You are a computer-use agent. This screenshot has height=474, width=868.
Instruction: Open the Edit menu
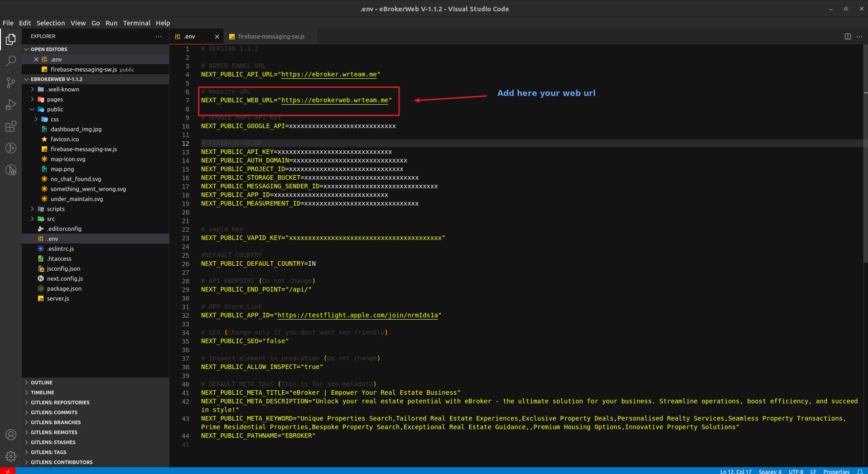coord(25,23)
